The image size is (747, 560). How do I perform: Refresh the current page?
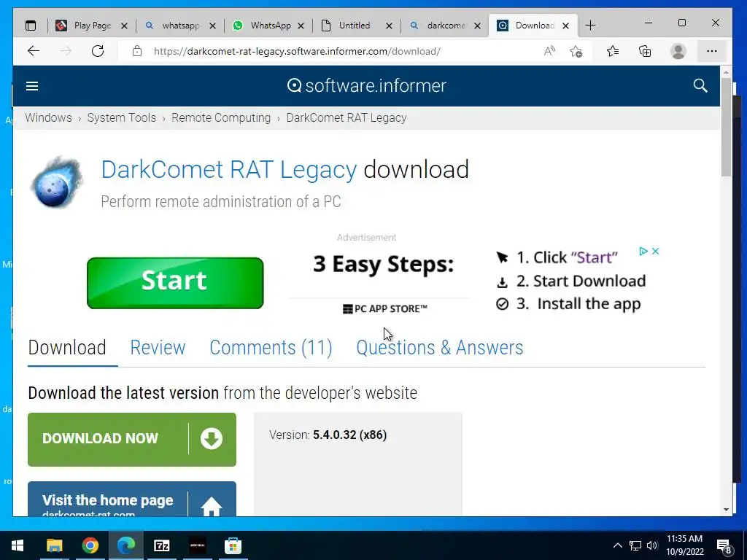coord(98,51)
